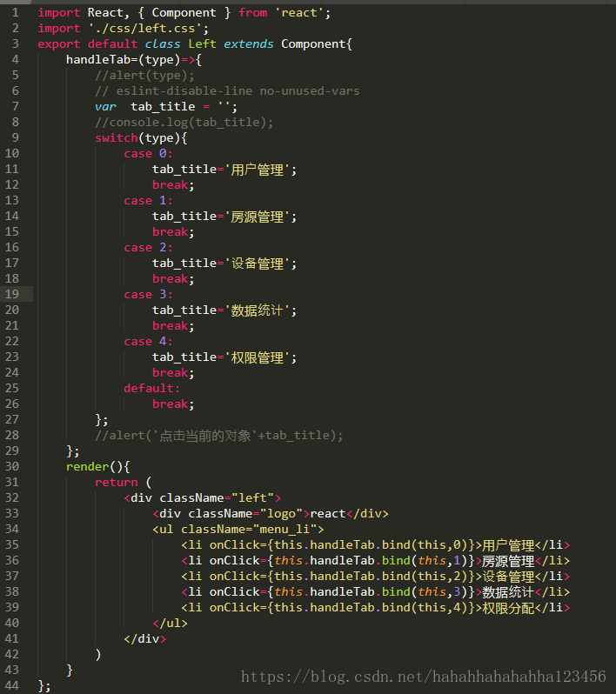
Task: Click the default: label
Action: tap(151, 388)
